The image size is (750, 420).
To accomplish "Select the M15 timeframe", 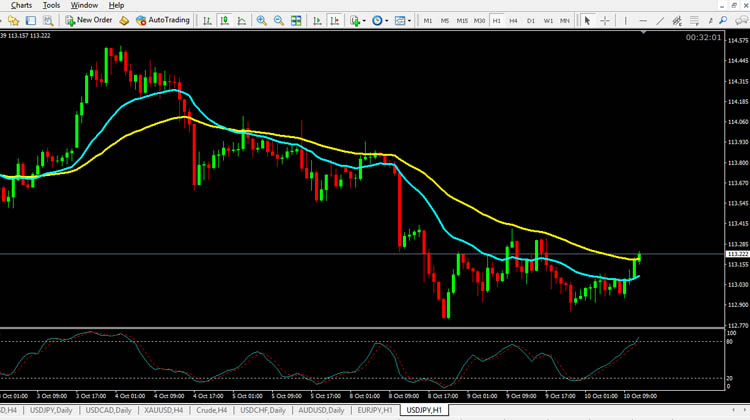I will point(462,21).
